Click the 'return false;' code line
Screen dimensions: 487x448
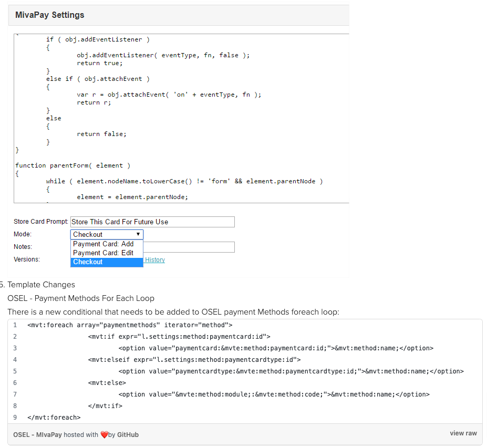101,134
